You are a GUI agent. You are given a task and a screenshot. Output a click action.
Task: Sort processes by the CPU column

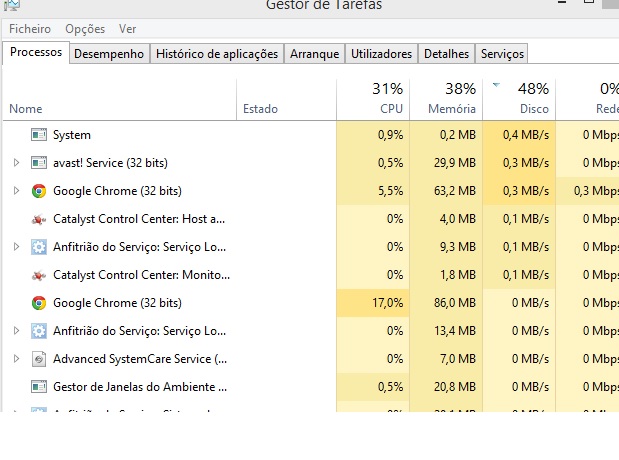click(x=373, y=98)
